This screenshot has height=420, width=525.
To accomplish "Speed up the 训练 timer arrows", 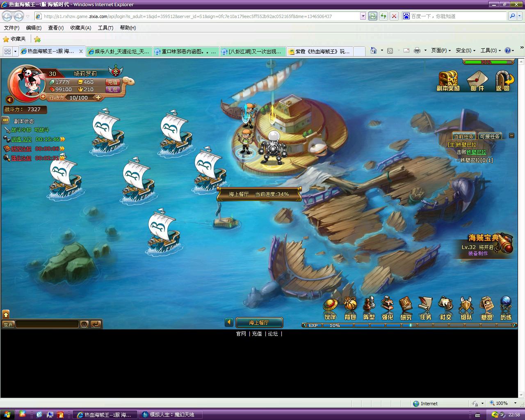I will [63, 139].
